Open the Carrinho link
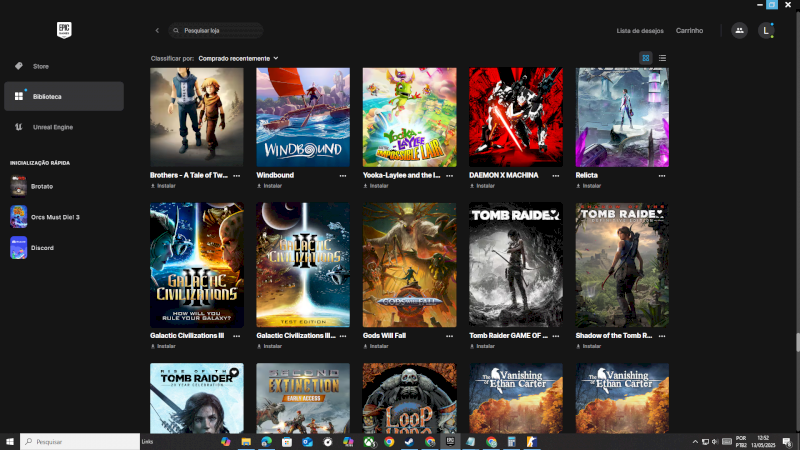800x450 pixels. tap(689, 31)
